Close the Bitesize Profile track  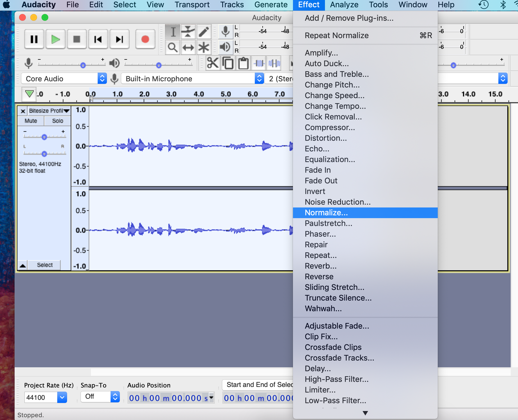coord(23,111)
